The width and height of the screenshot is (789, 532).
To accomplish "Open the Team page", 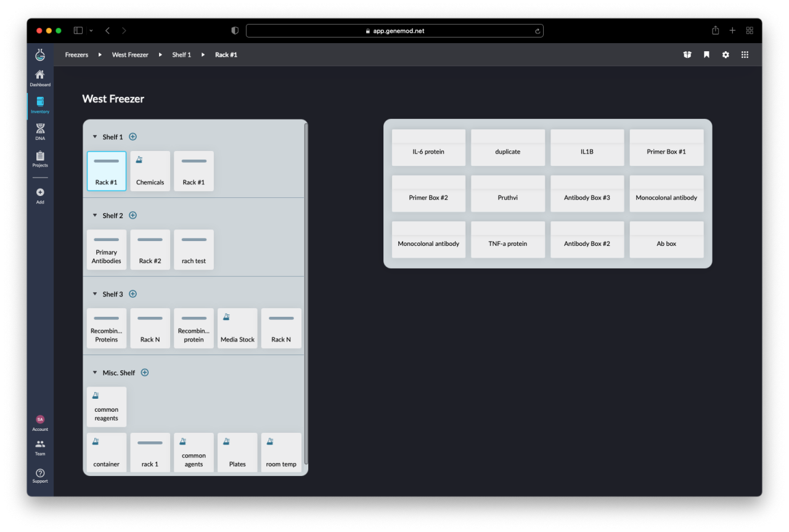I will pyautogui.click(x=40, y=448).
